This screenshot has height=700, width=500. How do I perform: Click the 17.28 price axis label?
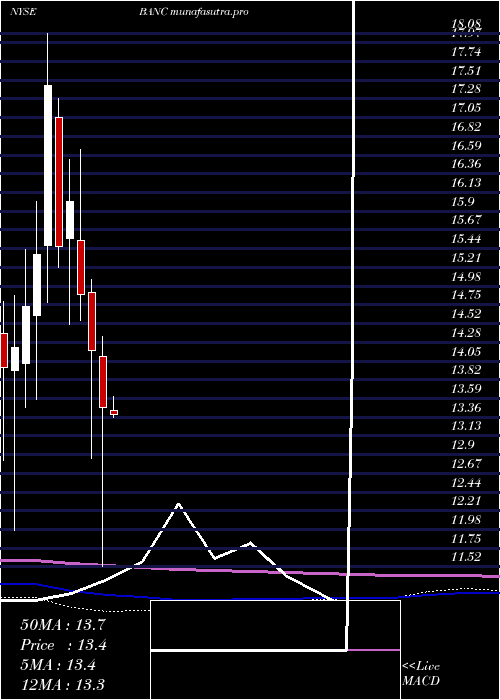[x=466, y=89]
